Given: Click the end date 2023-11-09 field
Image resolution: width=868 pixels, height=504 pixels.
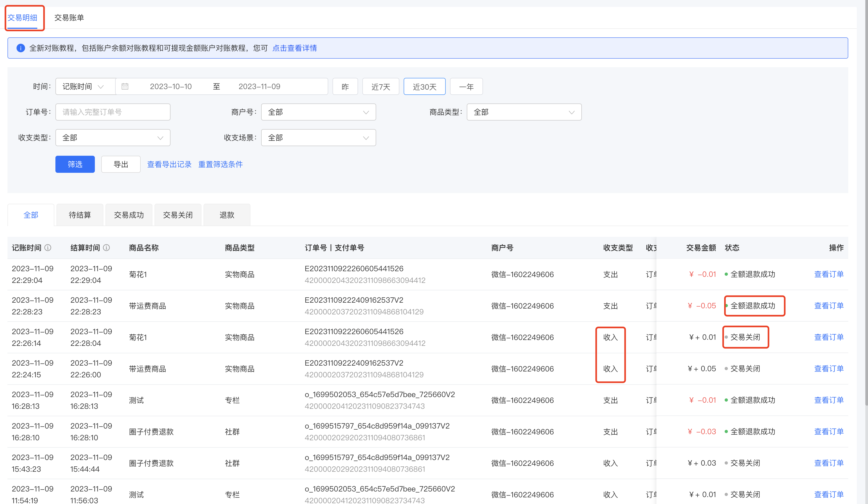Looking at the screenshot, I should 259,86.
